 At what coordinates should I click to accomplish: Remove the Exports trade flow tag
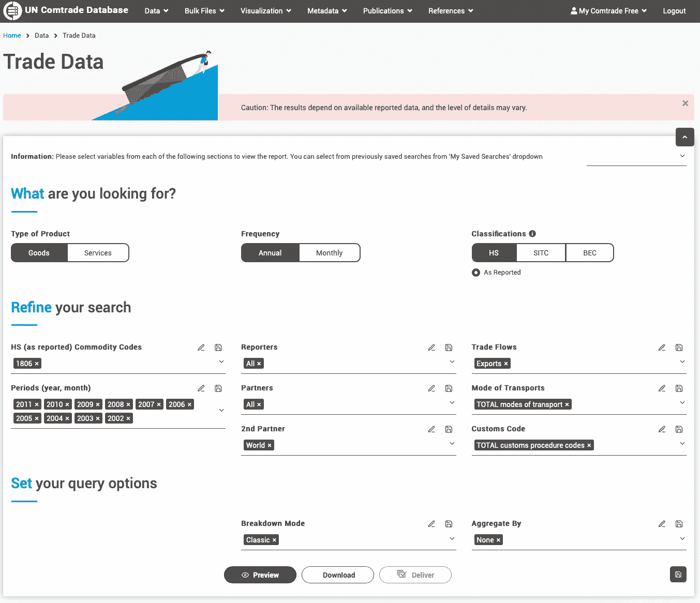click(506, 364)
